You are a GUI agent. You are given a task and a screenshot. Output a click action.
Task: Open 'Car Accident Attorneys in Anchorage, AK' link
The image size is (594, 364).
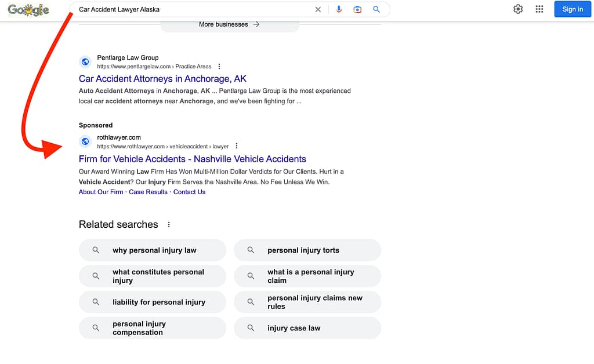pos(162,79)
